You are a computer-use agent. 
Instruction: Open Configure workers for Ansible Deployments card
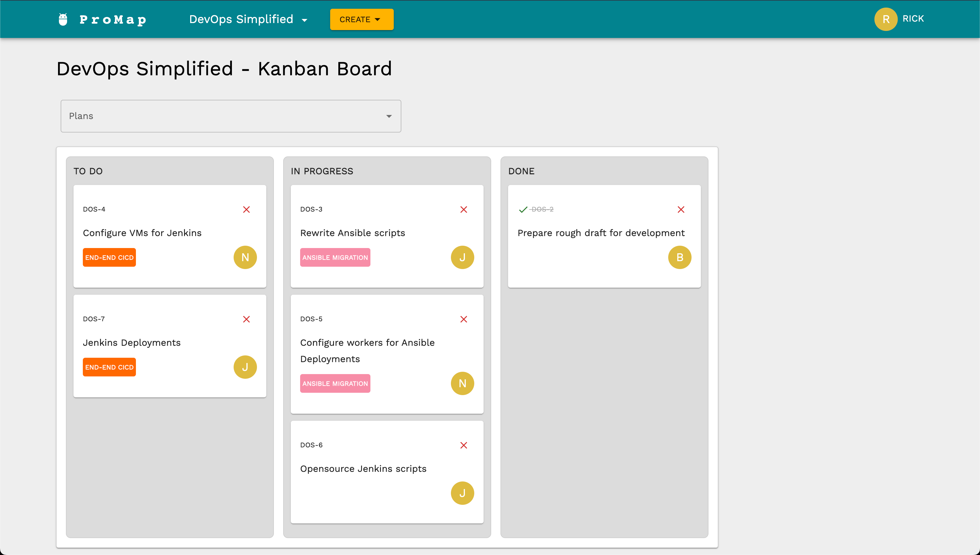click(x=367, y=350)
